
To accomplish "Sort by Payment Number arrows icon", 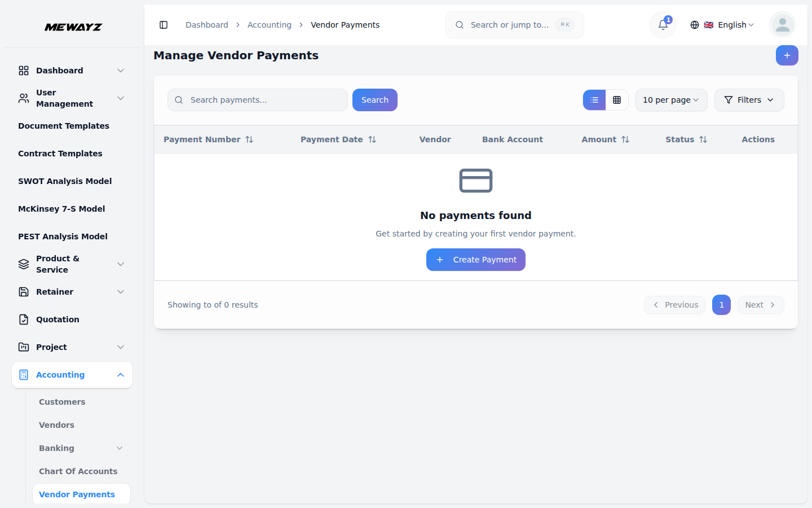I will tap(249, 139).
